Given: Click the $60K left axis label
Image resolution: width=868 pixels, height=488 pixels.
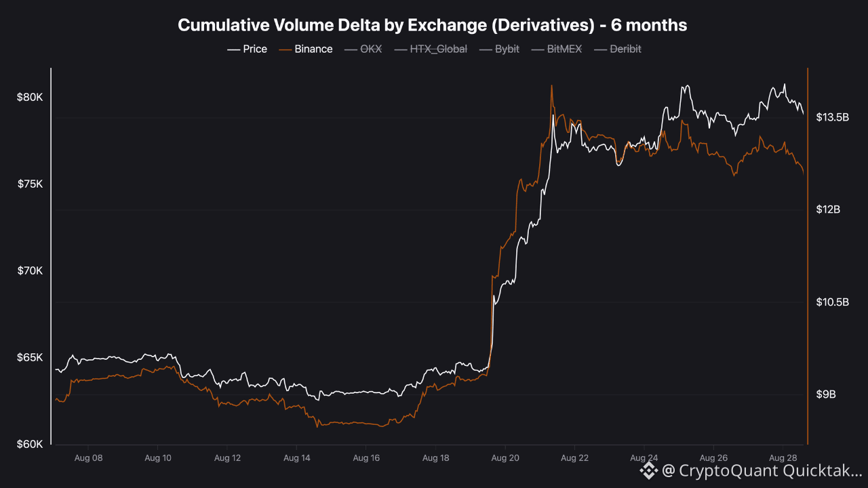Looking at the screenshot, I should click(30, 445).
